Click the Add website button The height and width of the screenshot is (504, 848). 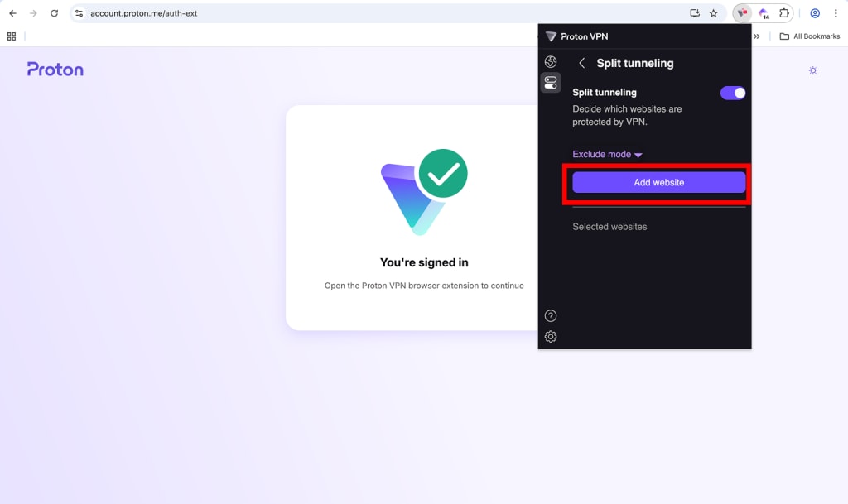point(658,183)
